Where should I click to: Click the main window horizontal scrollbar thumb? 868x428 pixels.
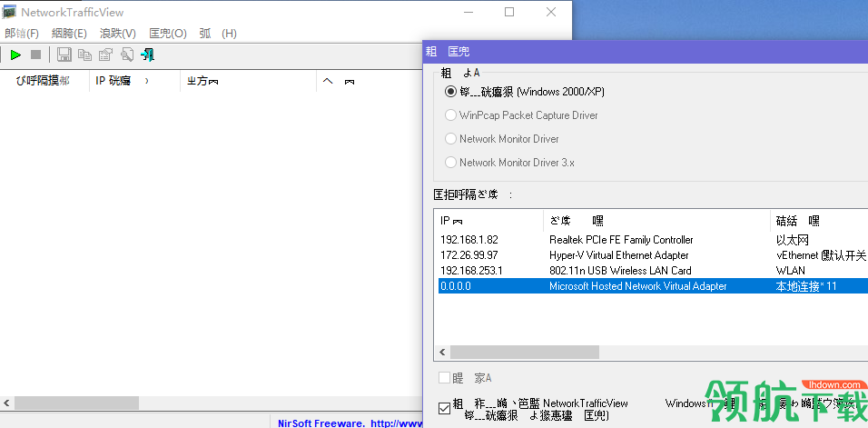pyautogui.click(x=76, y=403)
